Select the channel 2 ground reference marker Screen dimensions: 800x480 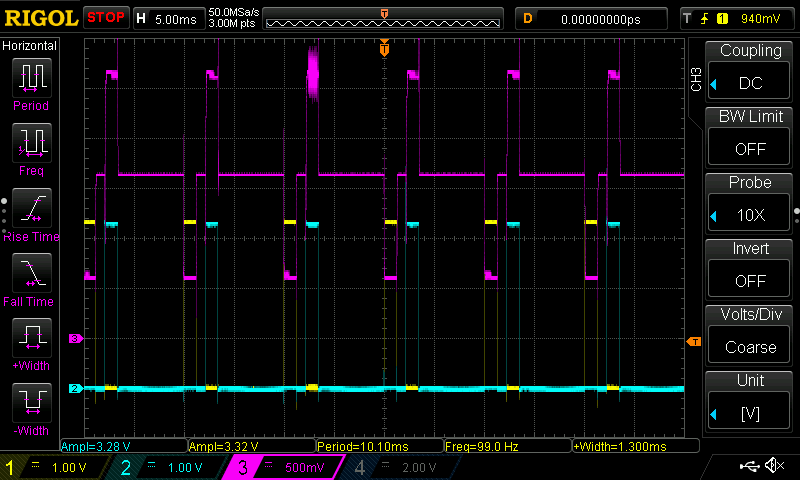click(76, 389)
